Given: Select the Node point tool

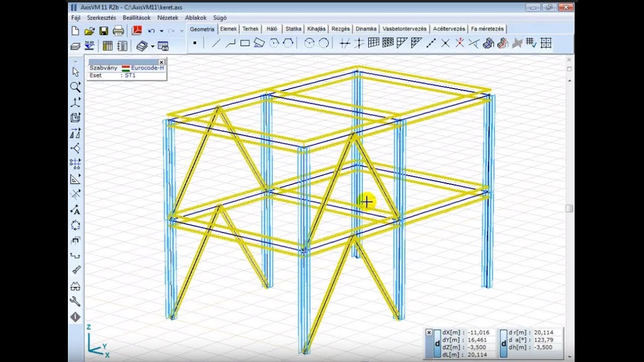Looking at the screenshot, I should [195, 43].
